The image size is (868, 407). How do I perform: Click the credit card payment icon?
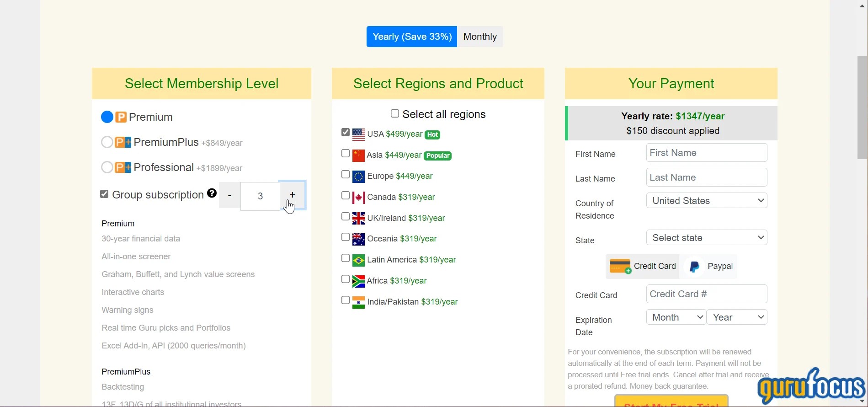pos(621,266)
